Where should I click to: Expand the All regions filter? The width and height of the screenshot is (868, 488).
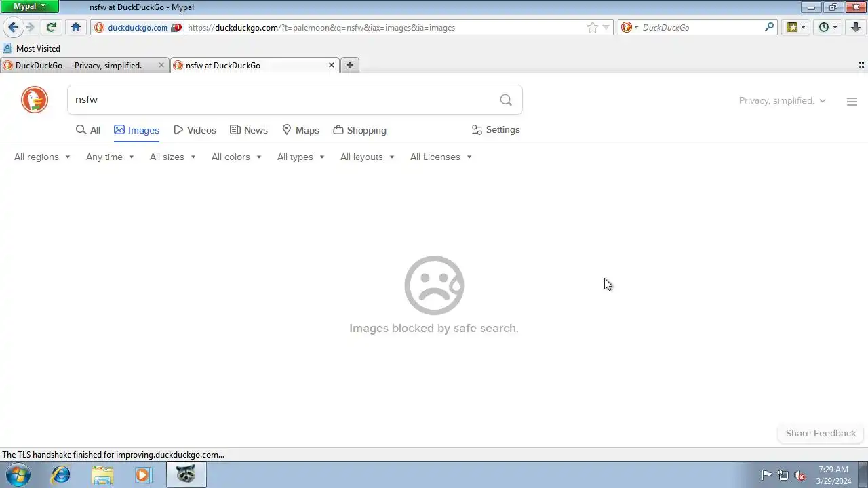42,157
